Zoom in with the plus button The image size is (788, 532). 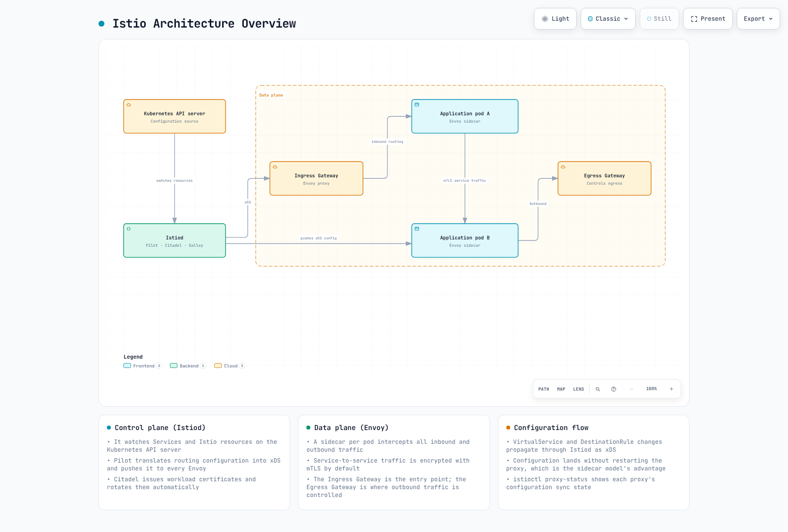pyautogui.click(x=671, y=389)
